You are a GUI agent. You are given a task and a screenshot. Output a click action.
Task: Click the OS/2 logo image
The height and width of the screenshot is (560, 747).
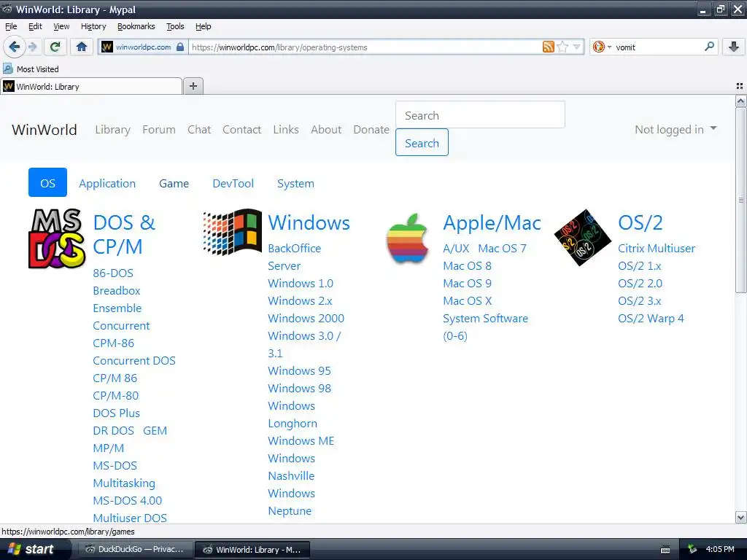click(x=582, y=237)
